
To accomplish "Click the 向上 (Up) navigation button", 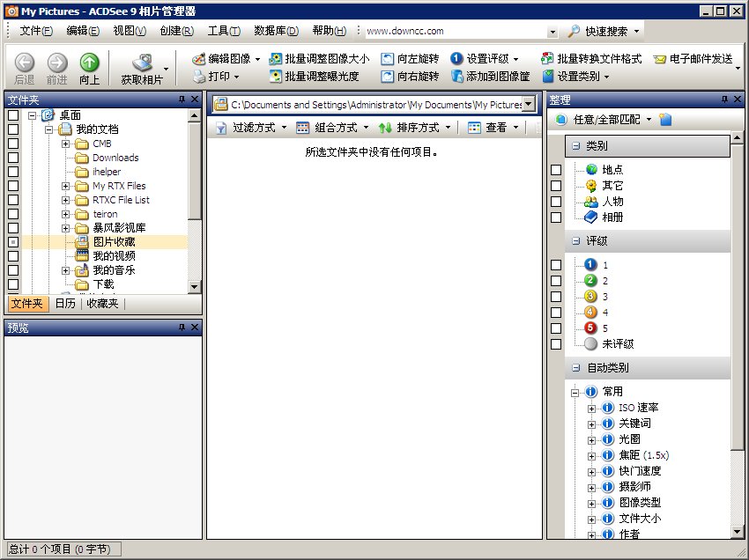I will (x=88, y=66).
